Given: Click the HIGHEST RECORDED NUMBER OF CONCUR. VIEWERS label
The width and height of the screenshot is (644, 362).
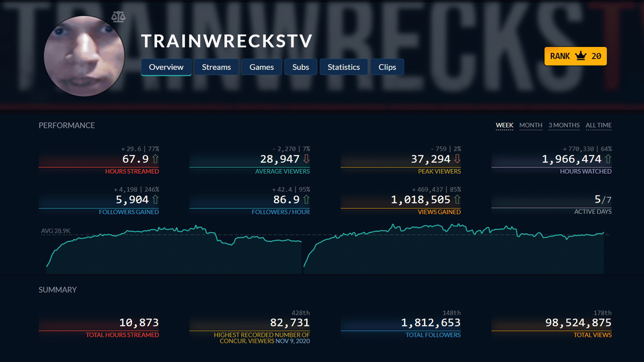Looking at the screenshot, I should click(262, 338).
